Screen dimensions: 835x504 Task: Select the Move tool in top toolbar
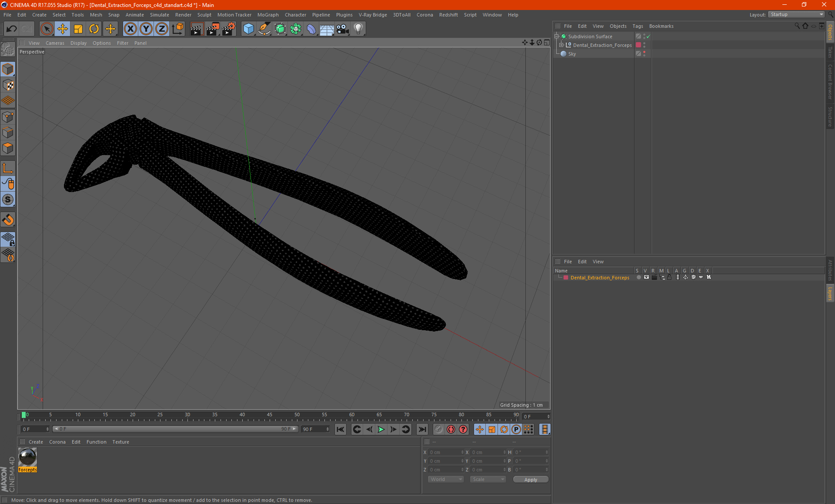coord(63,29)
